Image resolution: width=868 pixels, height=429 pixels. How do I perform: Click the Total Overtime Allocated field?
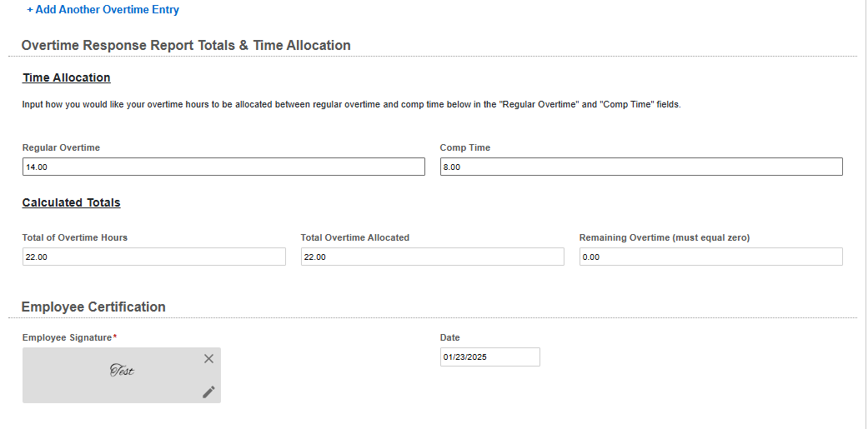432,257
